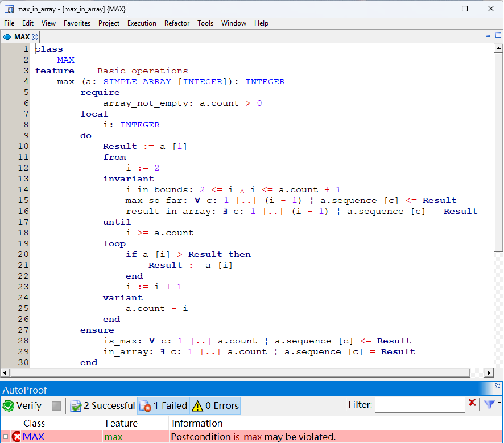Clear the filter with the red X
Image resolution: width=504 pixels, height=443 pixels.
tap(472, 403)
